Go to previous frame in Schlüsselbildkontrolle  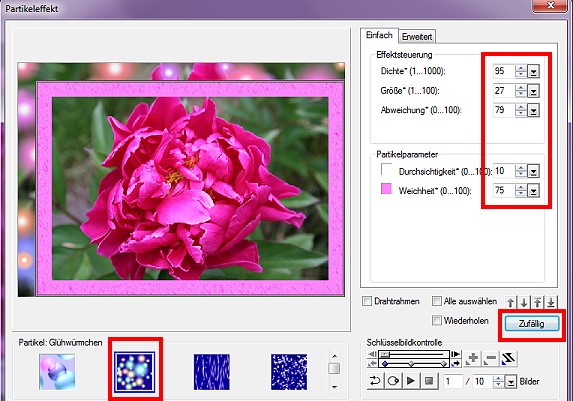click(372, 354)
